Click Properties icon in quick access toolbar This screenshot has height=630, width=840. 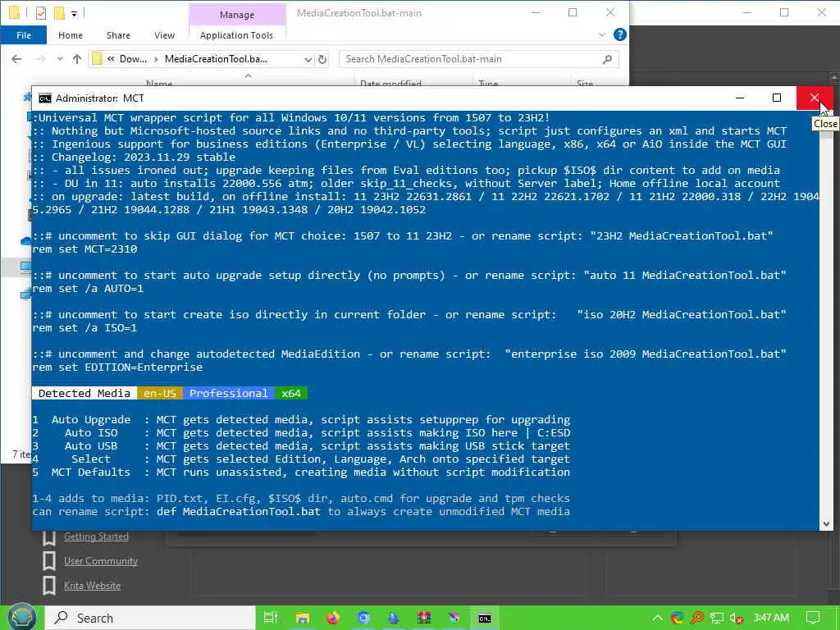click(41, 13)
